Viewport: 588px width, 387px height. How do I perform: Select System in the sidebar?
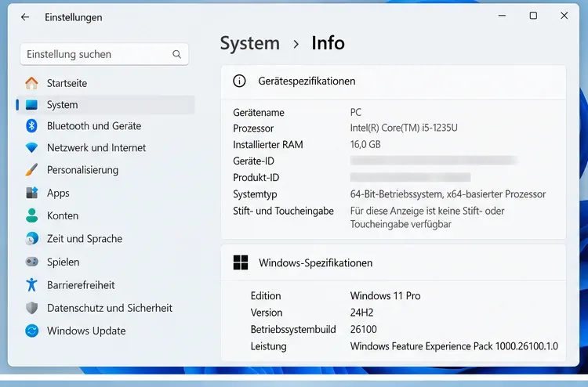coord(105,105)
